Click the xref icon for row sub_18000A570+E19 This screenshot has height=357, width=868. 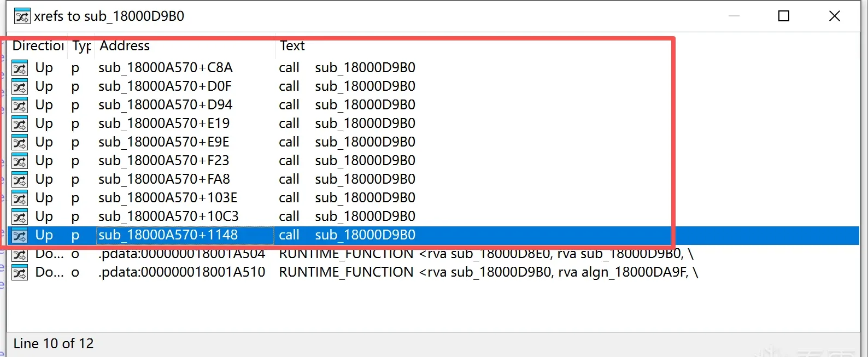(20, 124)
